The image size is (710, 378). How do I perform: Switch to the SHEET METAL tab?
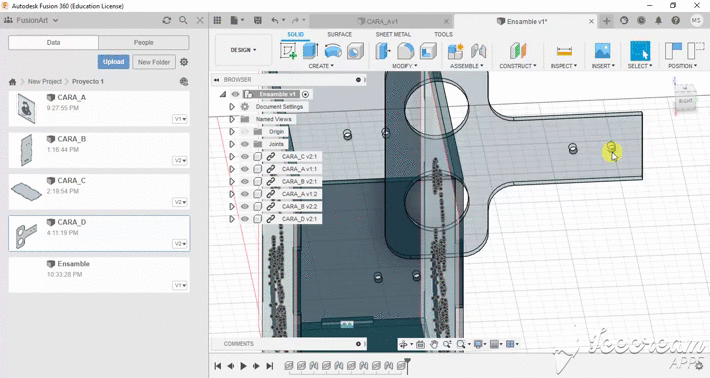tap(393, 34)
